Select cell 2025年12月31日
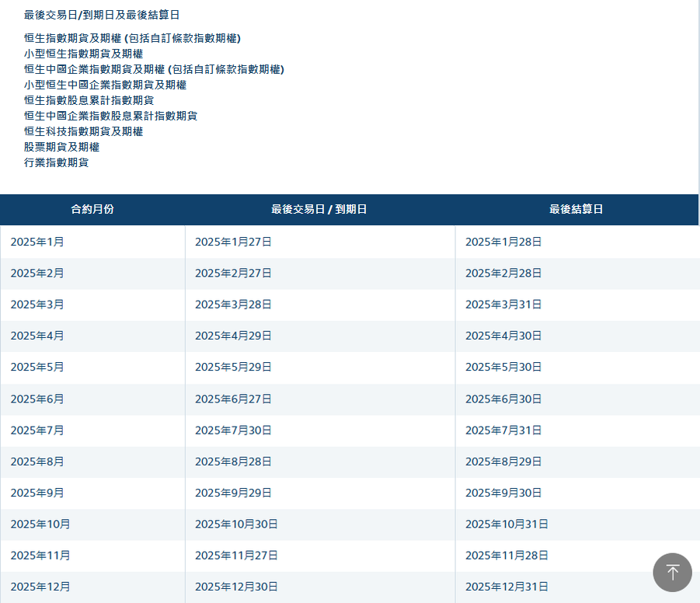The width and height of the screenshot is (700, 603). [x=576, y=587]
